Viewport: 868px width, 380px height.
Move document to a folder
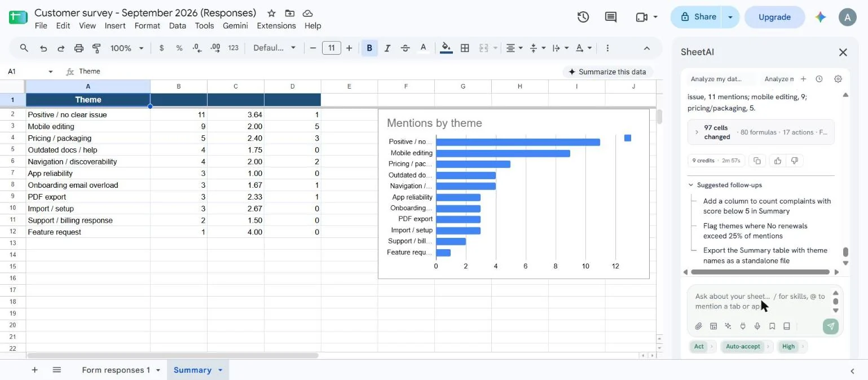(x=289, y=13)
